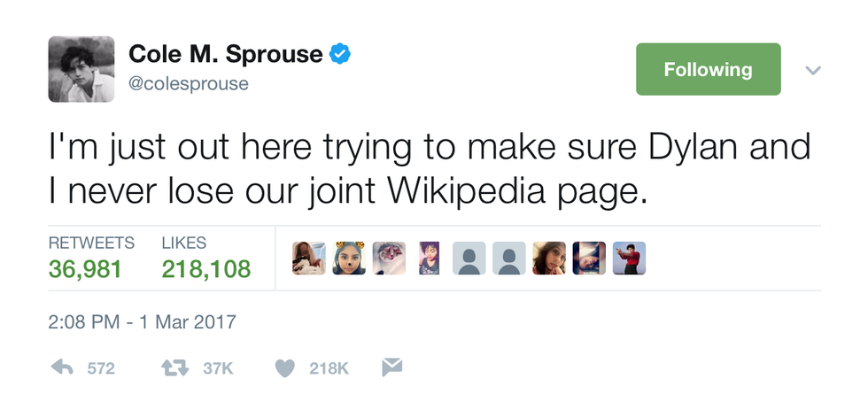
Task: Click the tweet text body
Action: pyautogui.click(x=430, y=171)
